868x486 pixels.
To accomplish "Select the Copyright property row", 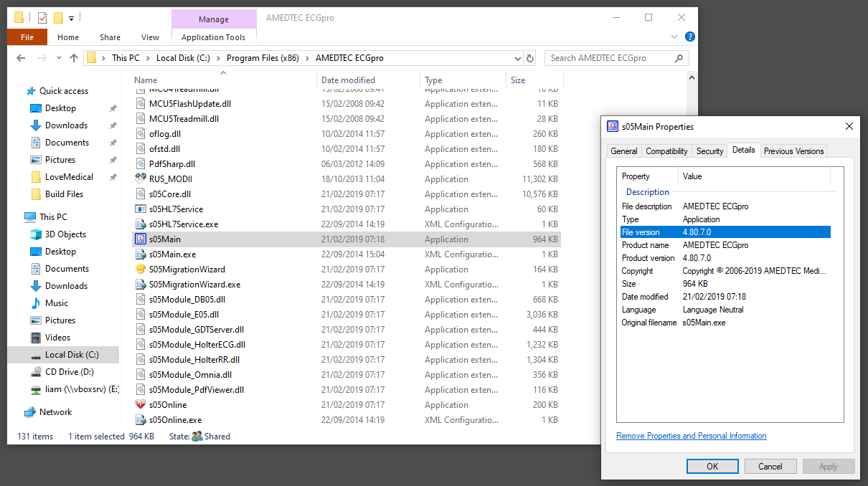I will (x=725, y=271).
